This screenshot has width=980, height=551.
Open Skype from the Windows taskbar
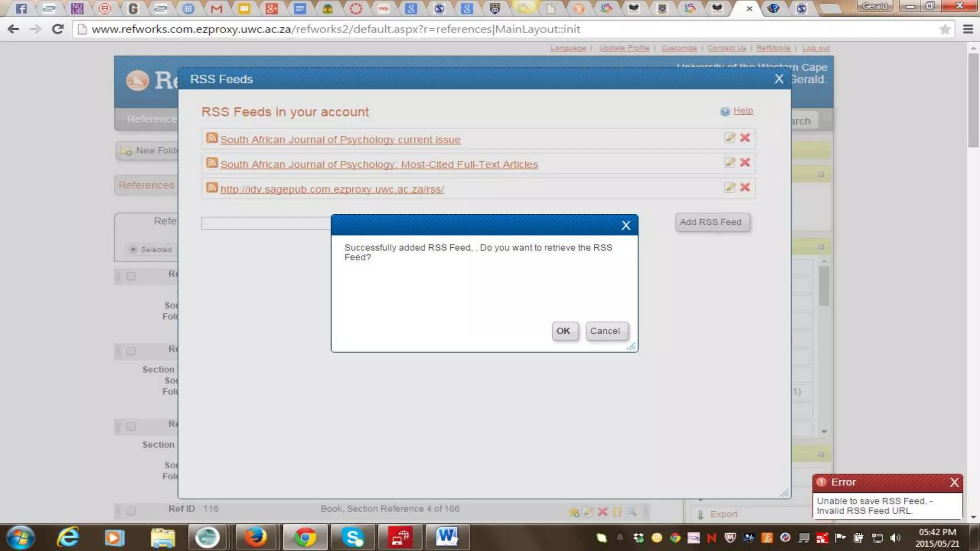353,538
